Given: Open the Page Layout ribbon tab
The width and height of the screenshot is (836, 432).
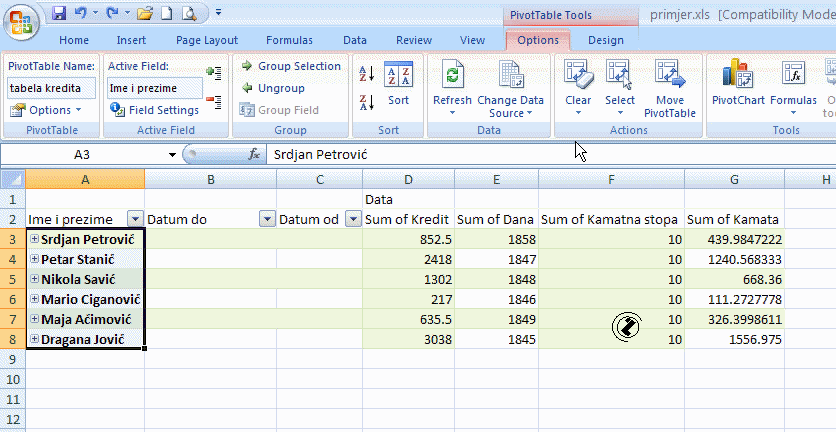Looking at the screenshot, I should pos(207,40).
